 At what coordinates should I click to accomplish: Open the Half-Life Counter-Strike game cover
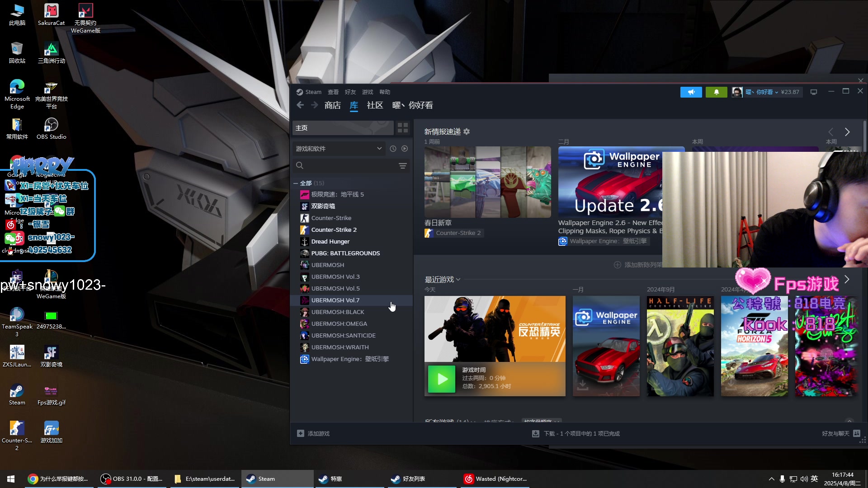(x=680, y=346)
